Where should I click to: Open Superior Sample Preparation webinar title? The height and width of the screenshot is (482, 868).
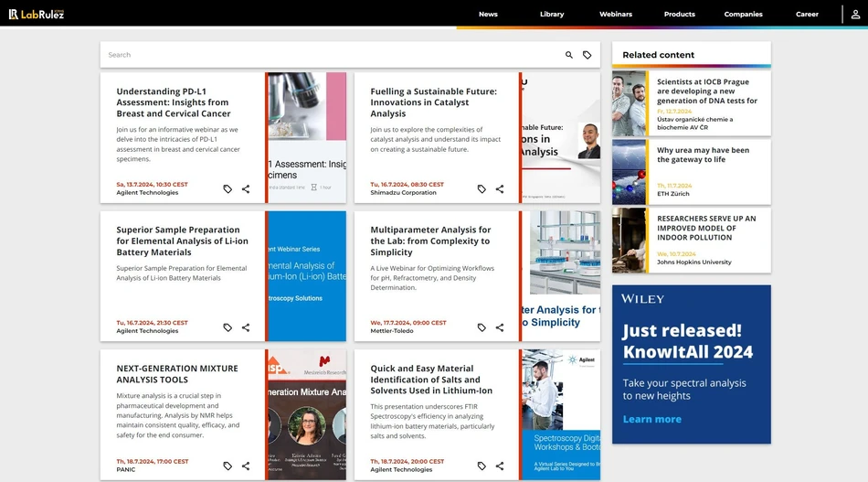coord(182,241)
